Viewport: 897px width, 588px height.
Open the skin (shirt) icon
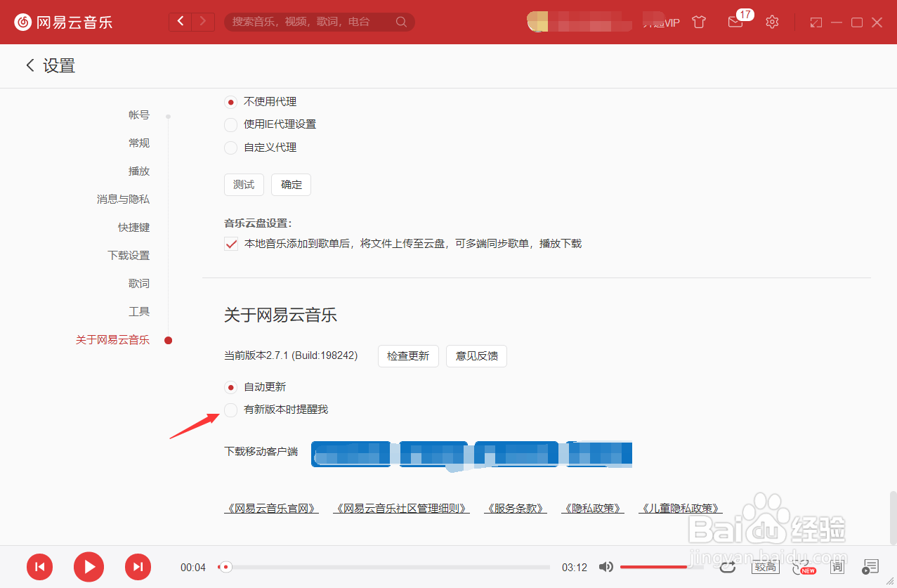[x=698, y=22]
